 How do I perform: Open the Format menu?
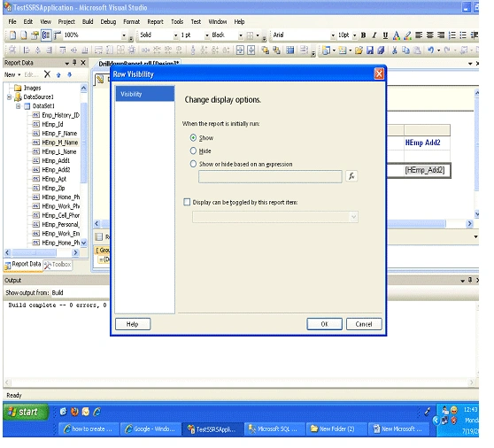[x=131, y=22]
